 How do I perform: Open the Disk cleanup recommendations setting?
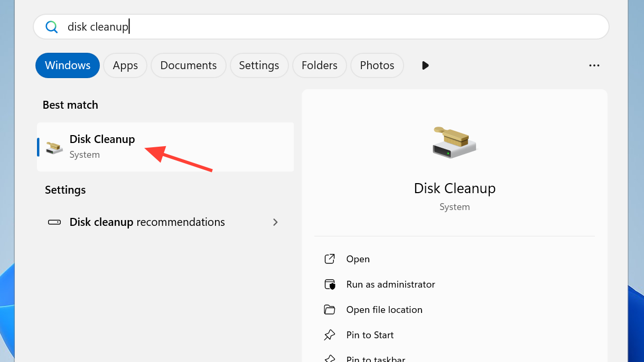click(x=147, y=222)
